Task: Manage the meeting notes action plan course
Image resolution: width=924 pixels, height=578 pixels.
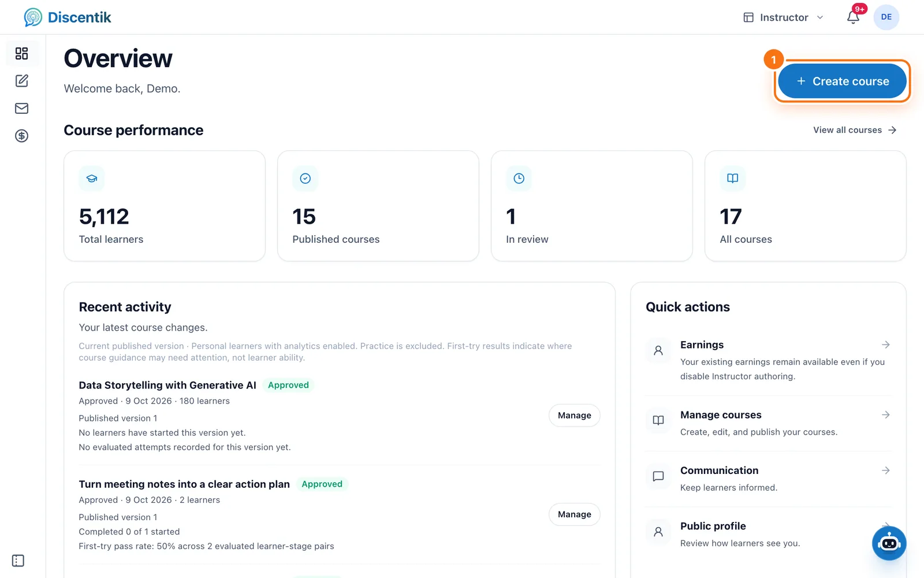Action: click(x=575, y=514)
